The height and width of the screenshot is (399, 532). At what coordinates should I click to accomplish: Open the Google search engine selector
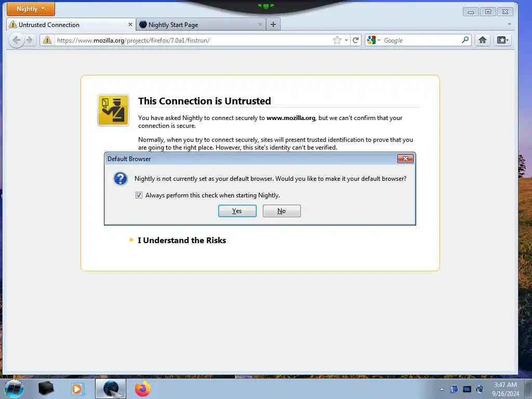(373, 41)
